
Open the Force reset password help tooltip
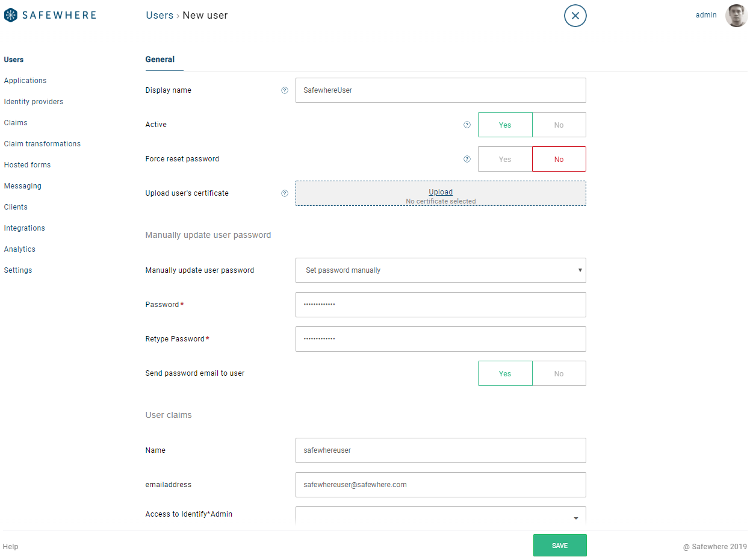[467, 159]
